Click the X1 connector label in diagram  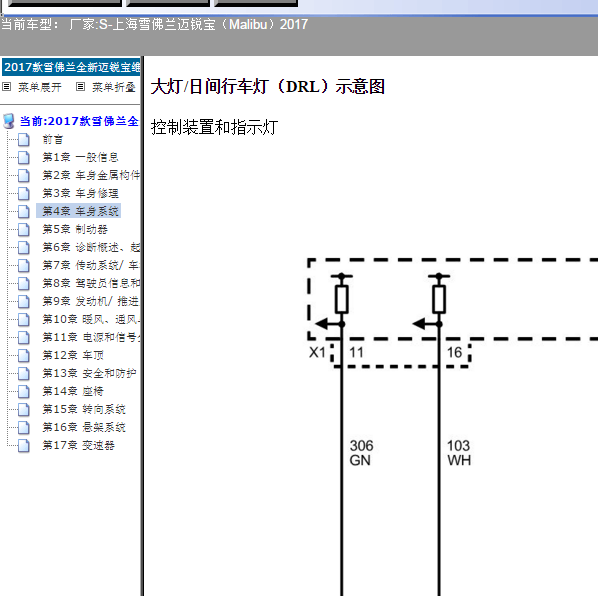(317, 352)
